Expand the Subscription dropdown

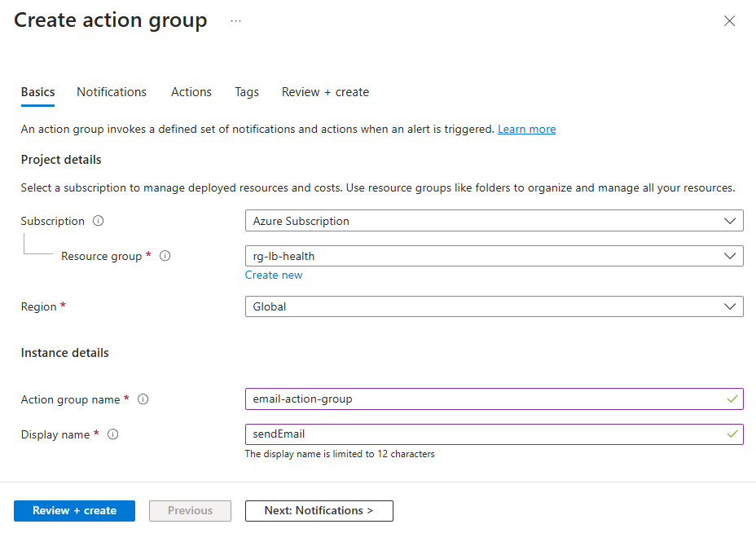click(494, 221)
